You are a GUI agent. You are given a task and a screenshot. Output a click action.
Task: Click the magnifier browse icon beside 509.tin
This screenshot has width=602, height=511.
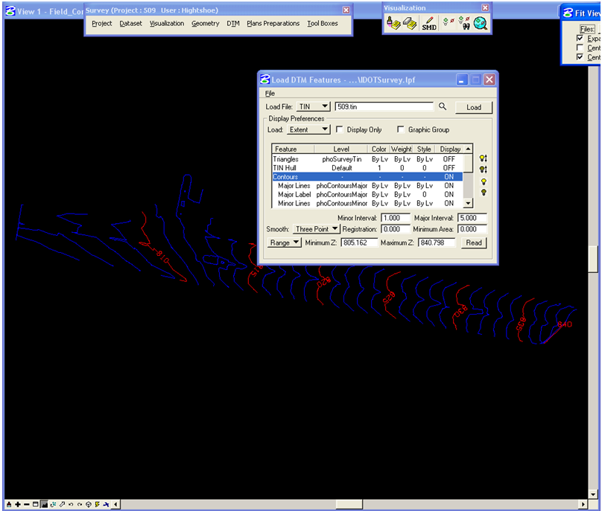click(443, 106)
